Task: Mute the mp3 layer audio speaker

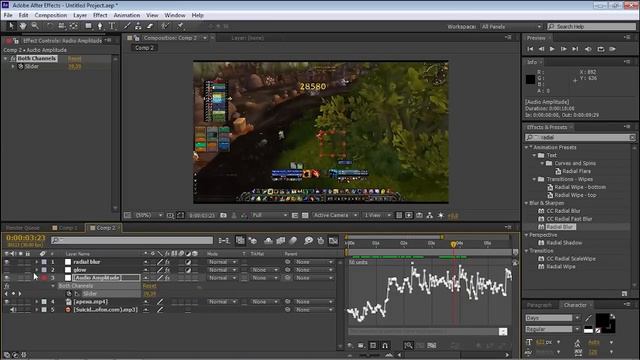Action: click(13, 310)
